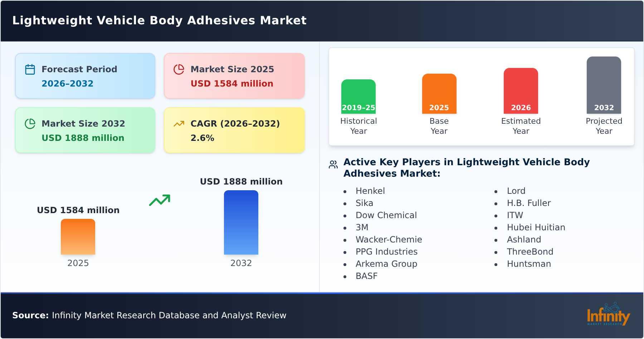Select Huntsman in the key players list

(x=529, y=264)
